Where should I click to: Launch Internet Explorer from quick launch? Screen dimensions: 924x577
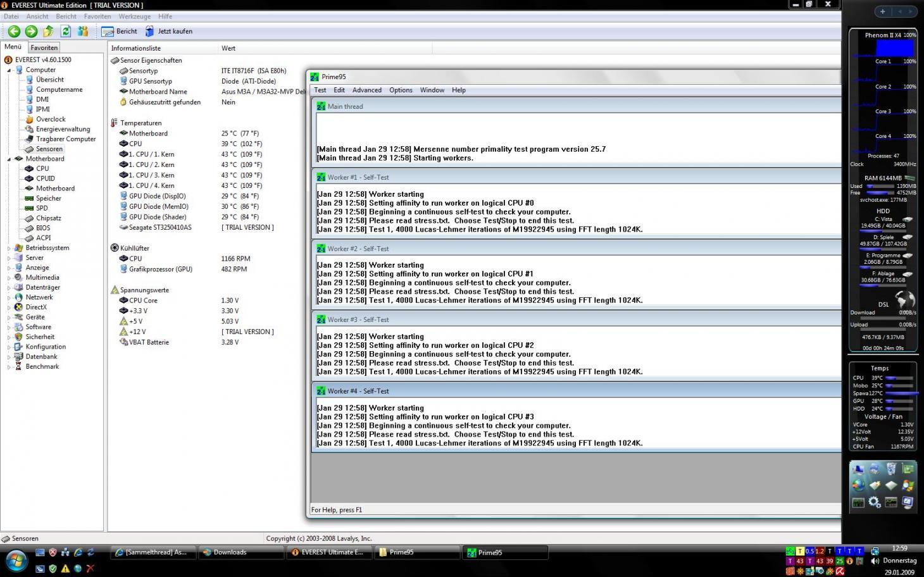tap(78, 552)
